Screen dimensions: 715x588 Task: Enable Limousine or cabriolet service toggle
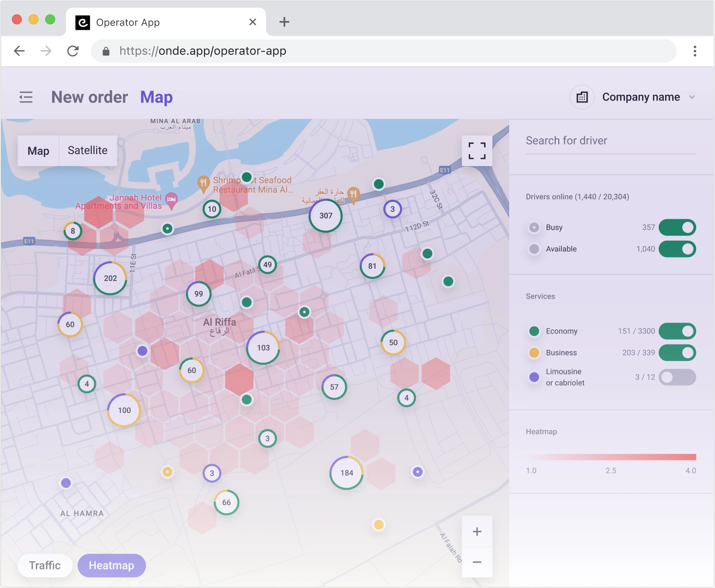pyautogui.click(x=677, y=377)
